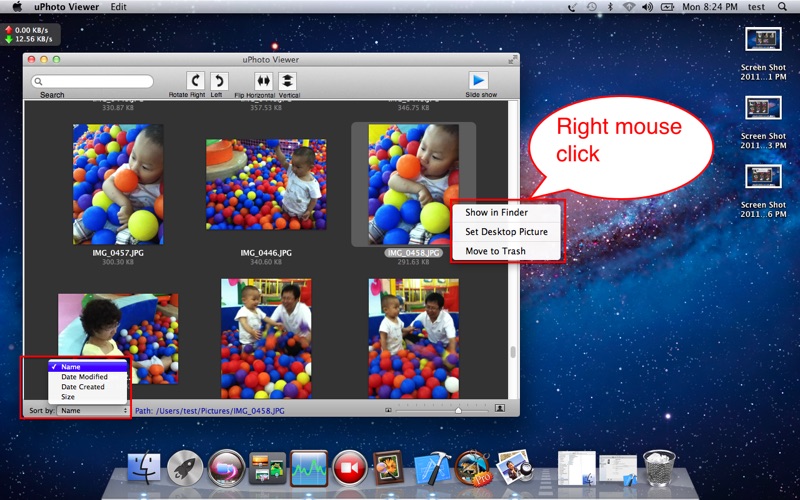The width and height of the screenshot is (800, 500).
Task: Open the pink arrow app in the Dock
Action: 226,468
